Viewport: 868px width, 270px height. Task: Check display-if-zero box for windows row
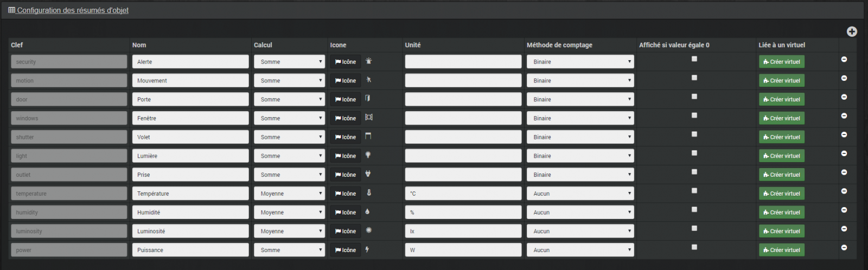pos(694,115)
